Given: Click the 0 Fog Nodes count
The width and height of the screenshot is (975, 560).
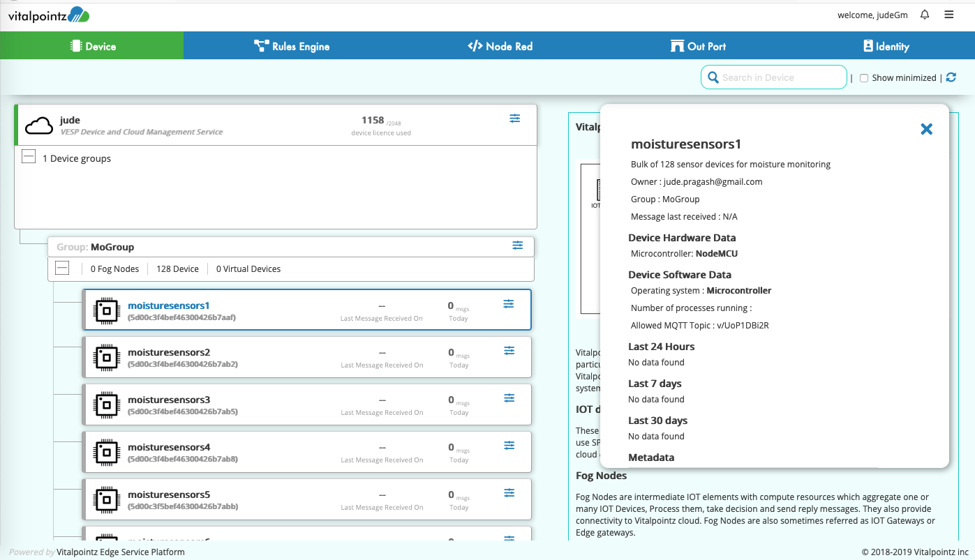Looking at the screenshot, I should click(x=115, y=268).
